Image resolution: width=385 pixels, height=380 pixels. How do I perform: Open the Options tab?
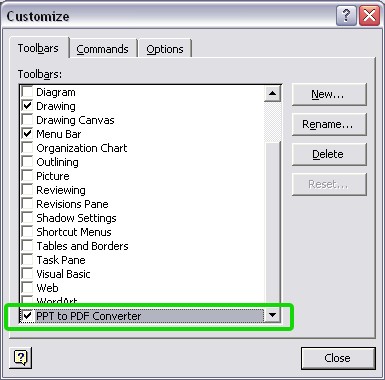coord(165,49)
